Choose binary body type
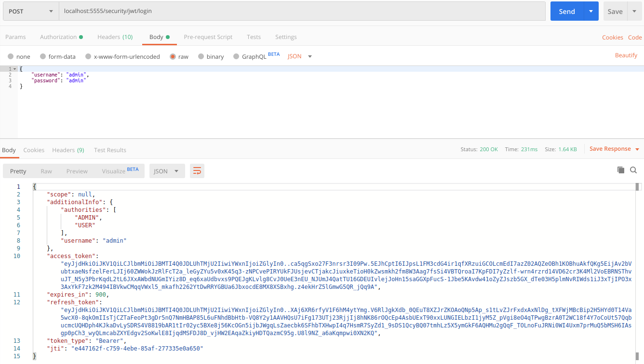The image size is (644, 364). [201, 56]
